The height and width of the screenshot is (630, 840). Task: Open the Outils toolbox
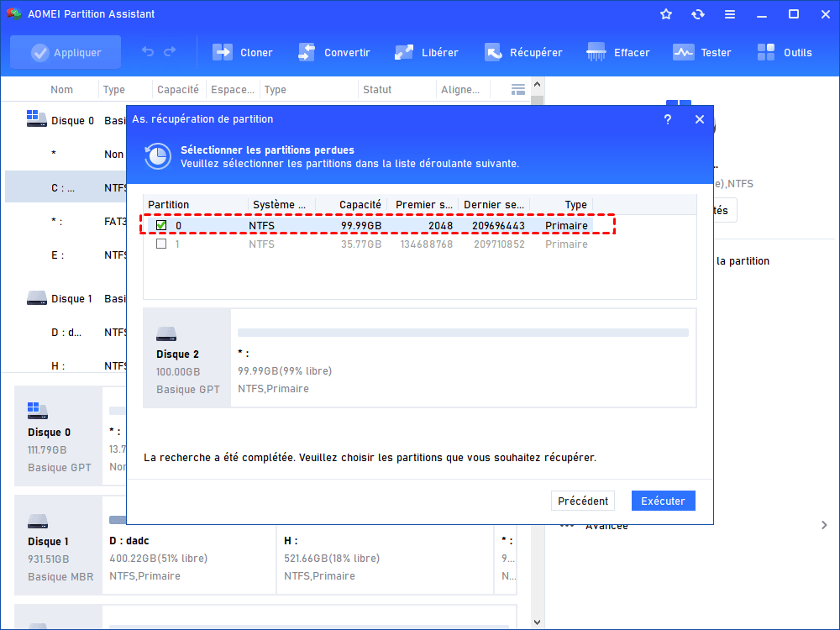point(766,52)
